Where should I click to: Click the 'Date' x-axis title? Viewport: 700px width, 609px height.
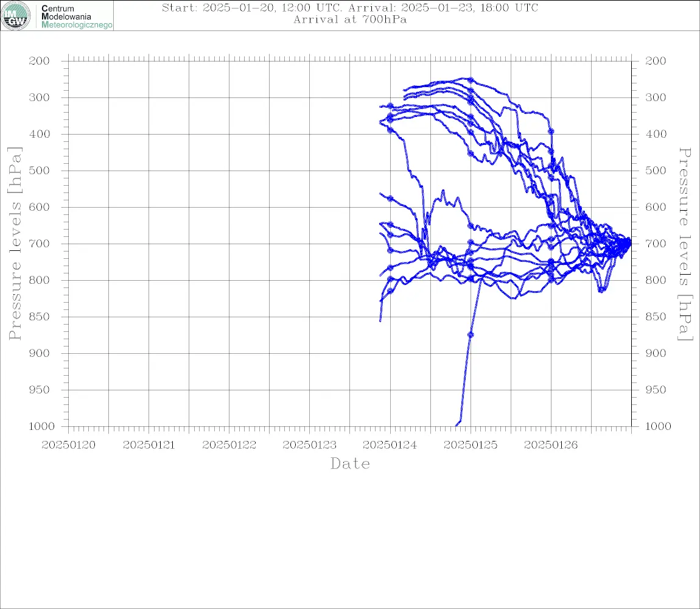[x=350, y=463]
